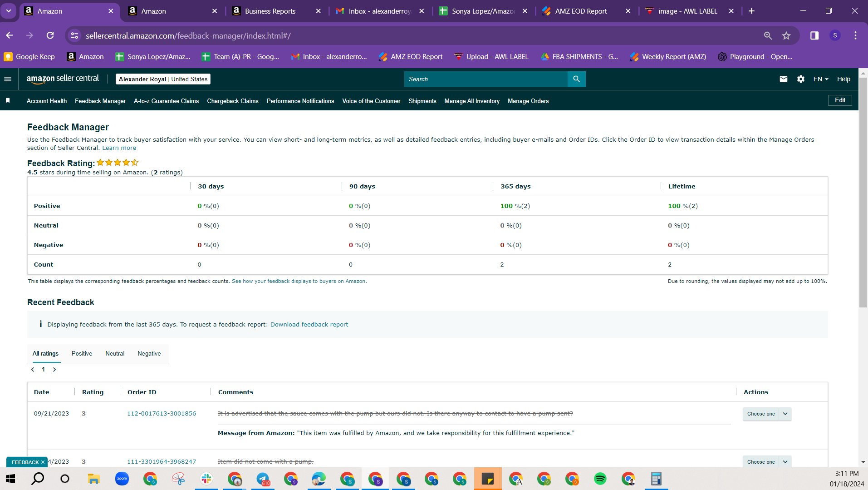Reload the page in Chrome
The height and width of the screenshot is (490, 868).
pyautogui.click(x=50, y=35)
